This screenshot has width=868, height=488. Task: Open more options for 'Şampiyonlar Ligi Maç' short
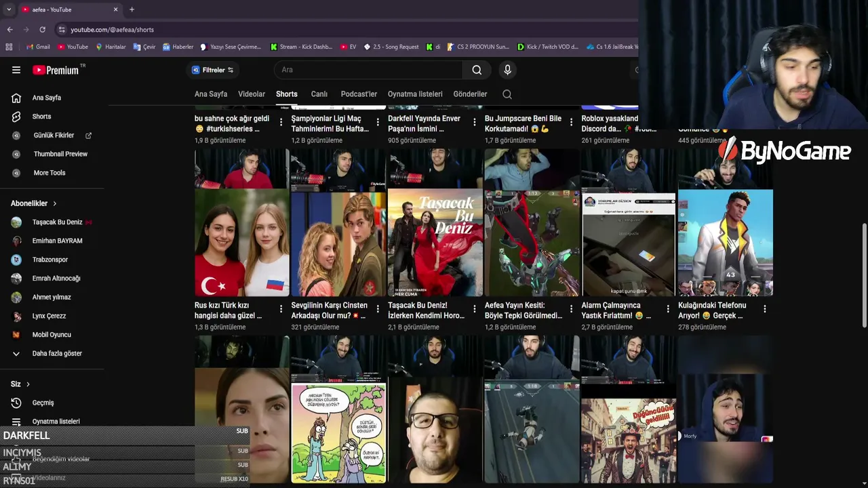[378, 123]
